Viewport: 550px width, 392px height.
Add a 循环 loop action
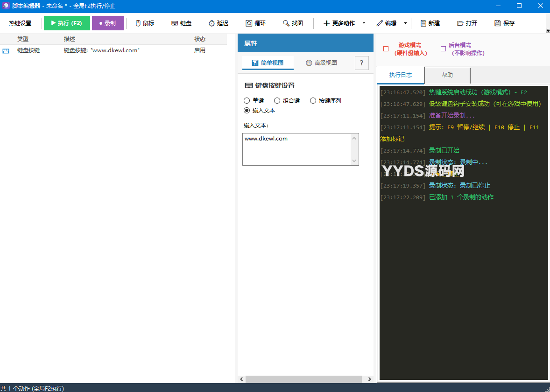[256, 23]
